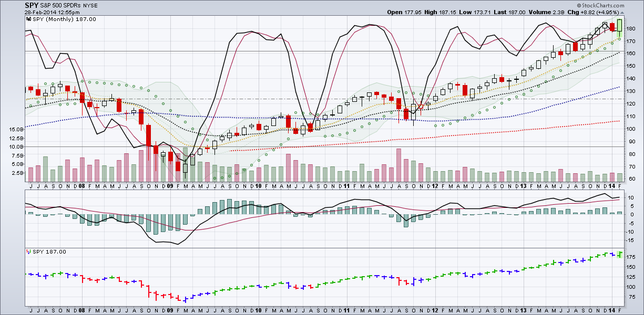
Task: Click the Volume 2.3B value
Action: click(546, 12)
